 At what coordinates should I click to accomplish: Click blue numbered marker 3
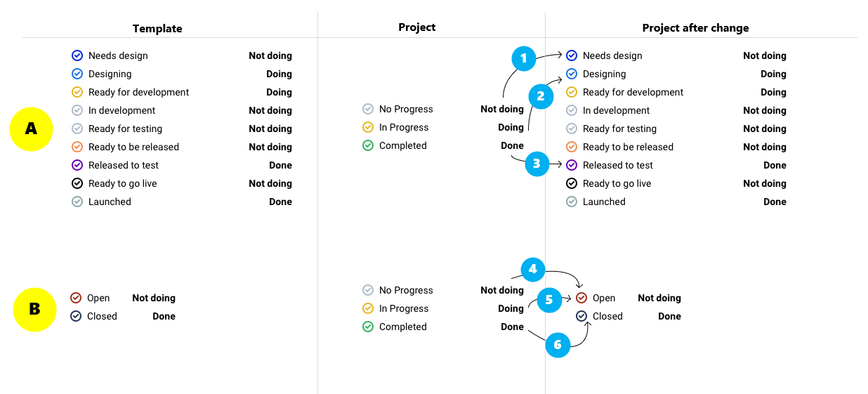pos(537,164)
